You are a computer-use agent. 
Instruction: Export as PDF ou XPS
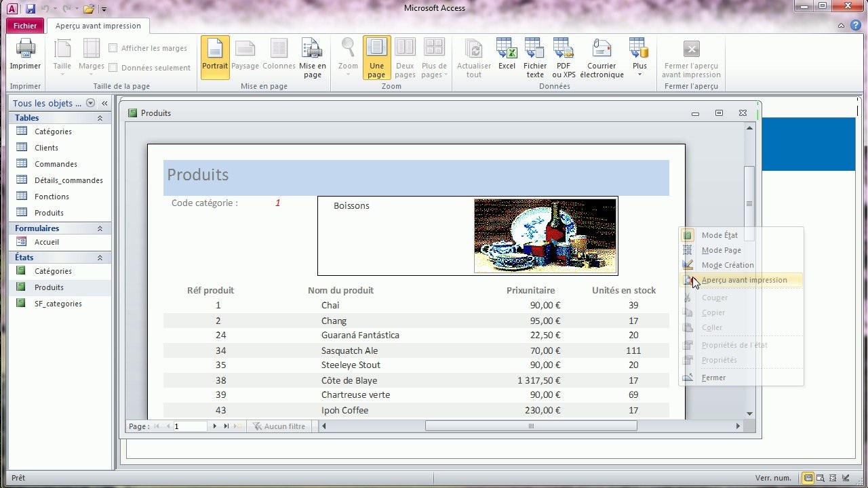tap(564, 57)
